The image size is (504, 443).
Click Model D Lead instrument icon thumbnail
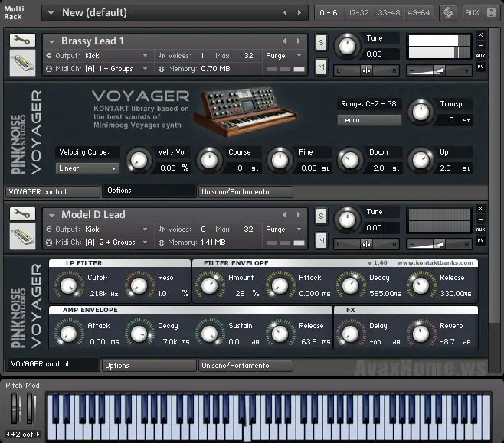(x=22, y=236)
